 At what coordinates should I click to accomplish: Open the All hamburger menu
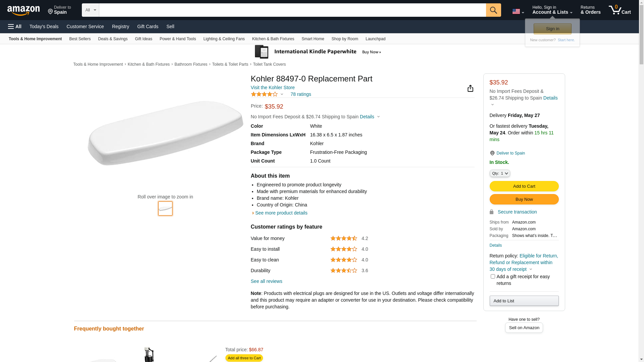click(15, 26)
